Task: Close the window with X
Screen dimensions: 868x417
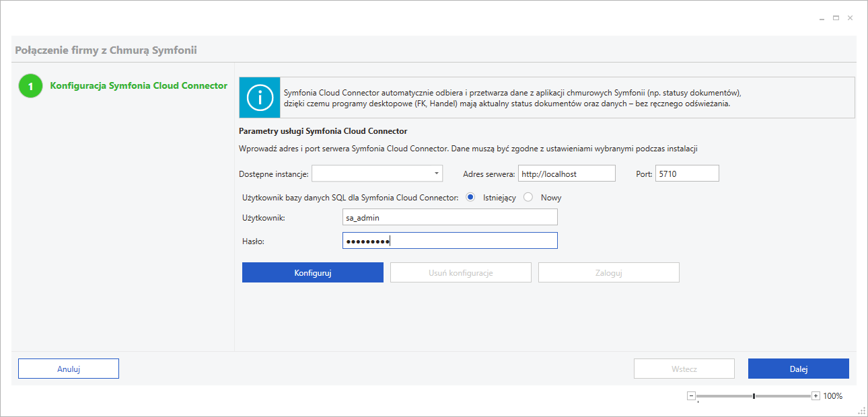Action: (851, 18)
